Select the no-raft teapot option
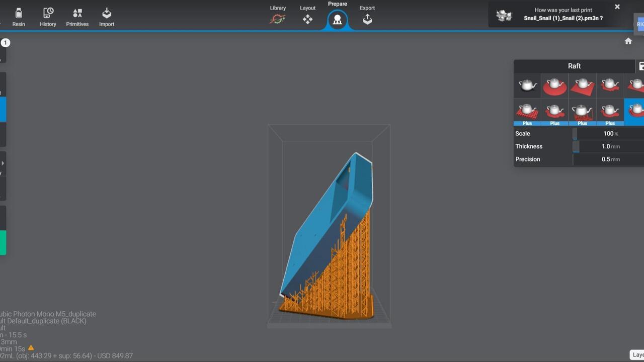 527,85
